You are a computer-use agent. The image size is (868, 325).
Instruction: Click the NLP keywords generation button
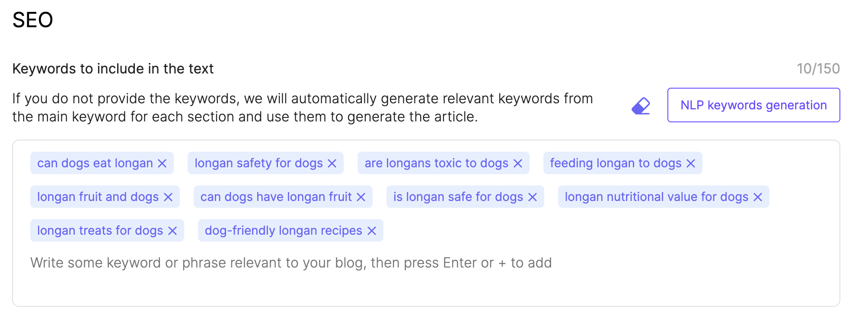point(753,105)
